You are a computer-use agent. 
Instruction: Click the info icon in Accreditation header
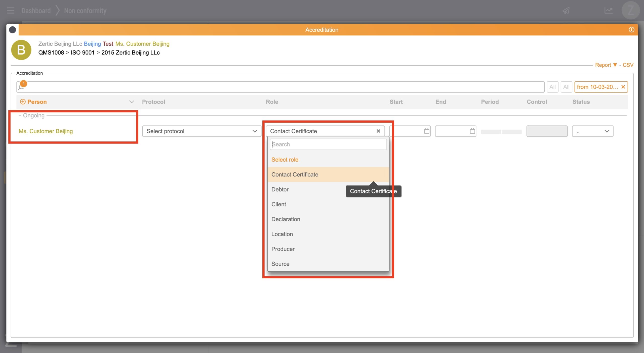(631, 30)
